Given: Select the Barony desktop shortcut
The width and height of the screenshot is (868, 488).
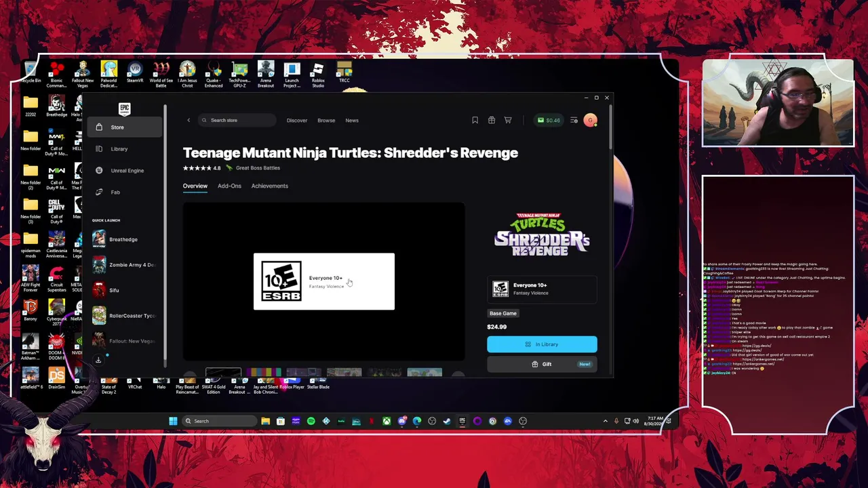Looking at the screenshot, I should (31, 310).
